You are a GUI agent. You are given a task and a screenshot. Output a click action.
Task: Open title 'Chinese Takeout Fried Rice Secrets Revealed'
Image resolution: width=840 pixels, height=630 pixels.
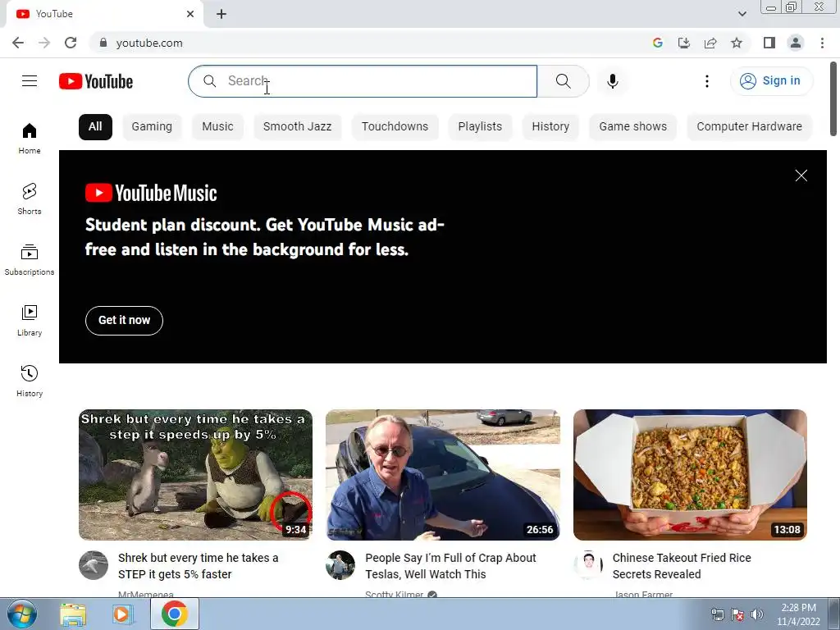point(682,566)
